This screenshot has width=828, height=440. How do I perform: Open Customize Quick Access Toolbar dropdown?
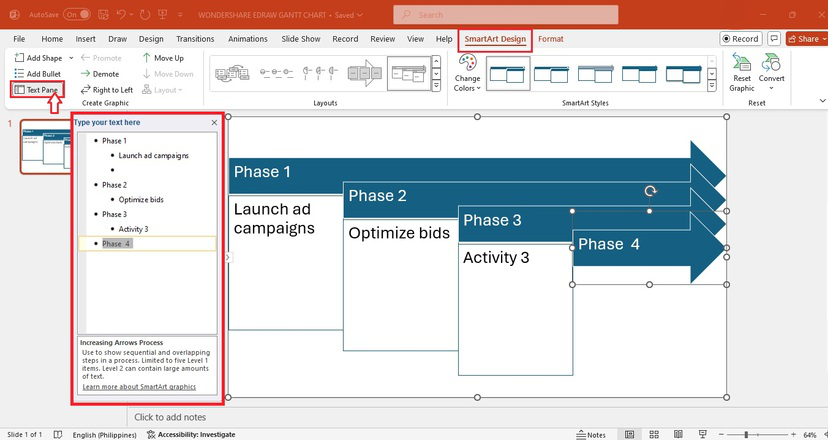(x=180, y=15)
